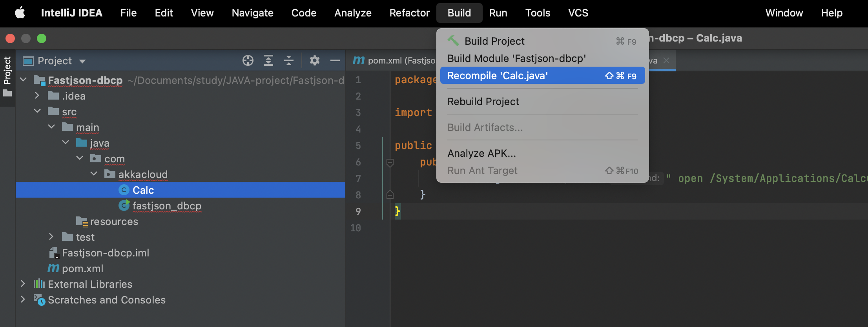868x327 pixels.
Task: Click the Build Project hammer icon
Action: click(x=453, y=41)
